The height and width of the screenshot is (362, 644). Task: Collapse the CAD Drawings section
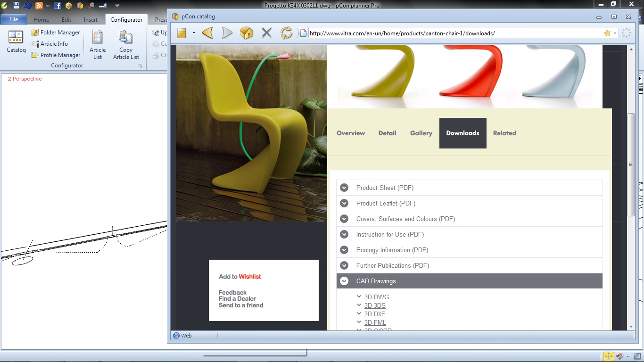pos(470,281)
